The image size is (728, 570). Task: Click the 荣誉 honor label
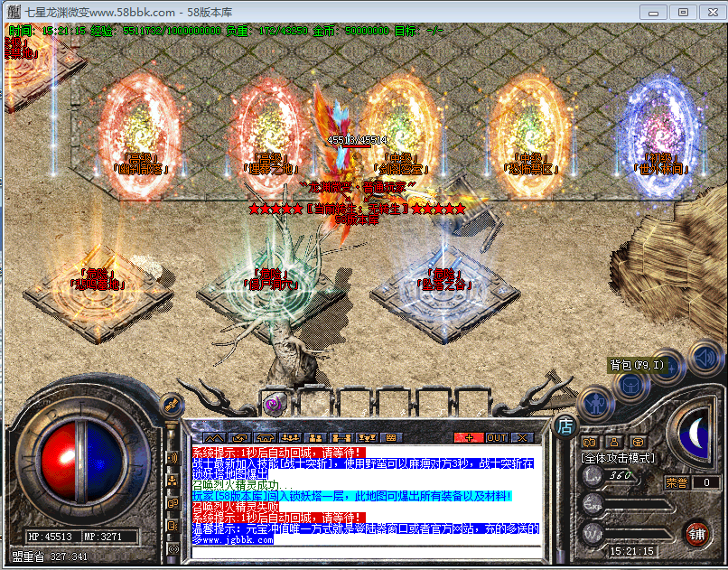[676, 482]
